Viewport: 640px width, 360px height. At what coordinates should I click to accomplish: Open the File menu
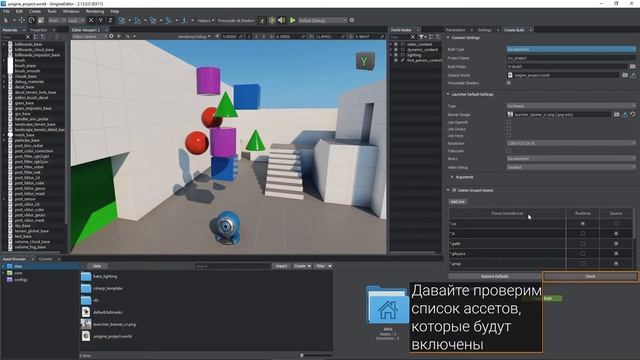(x=6, y=11)
